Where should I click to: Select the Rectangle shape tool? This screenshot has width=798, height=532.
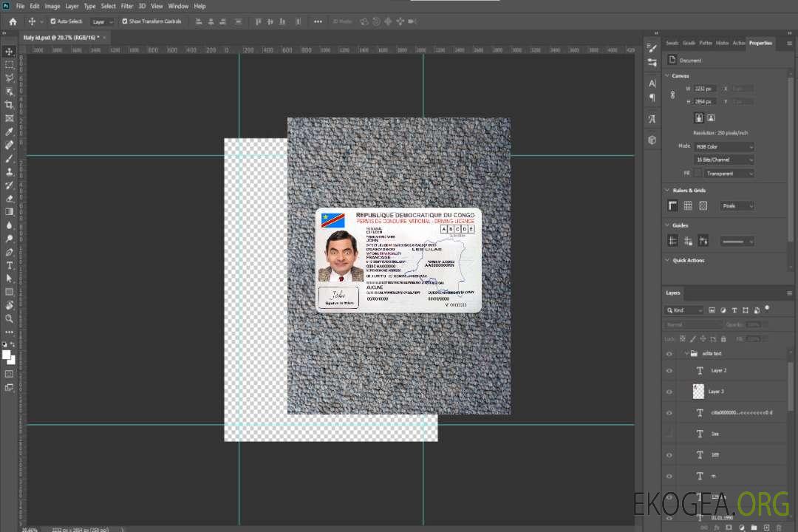pos(9,292)
